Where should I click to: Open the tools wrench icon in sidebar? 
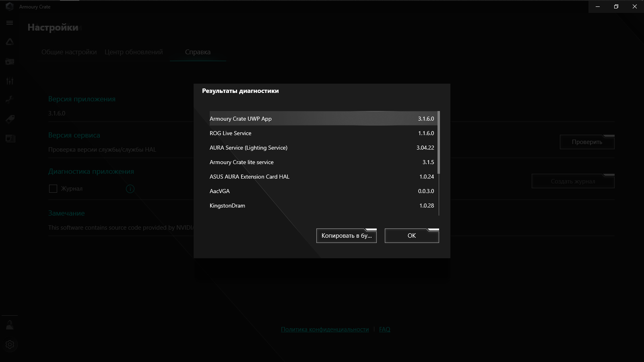click(10, 100)
